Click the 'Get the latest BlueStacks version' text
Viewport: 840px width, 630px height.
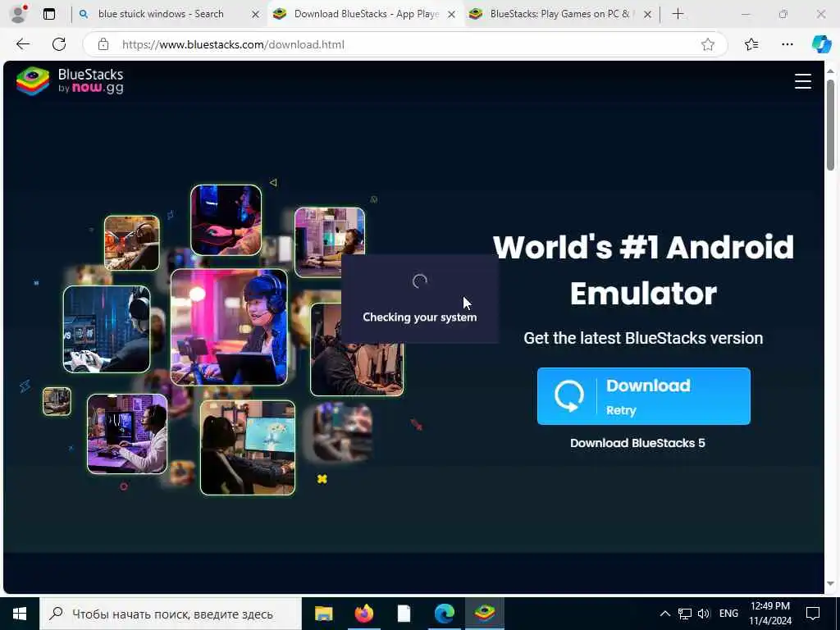click(x=643, y=338)
